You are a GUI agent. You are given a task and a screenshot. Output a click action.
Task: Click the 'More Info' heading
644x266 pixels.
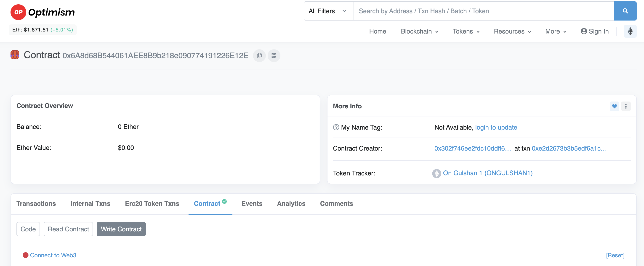347,106
